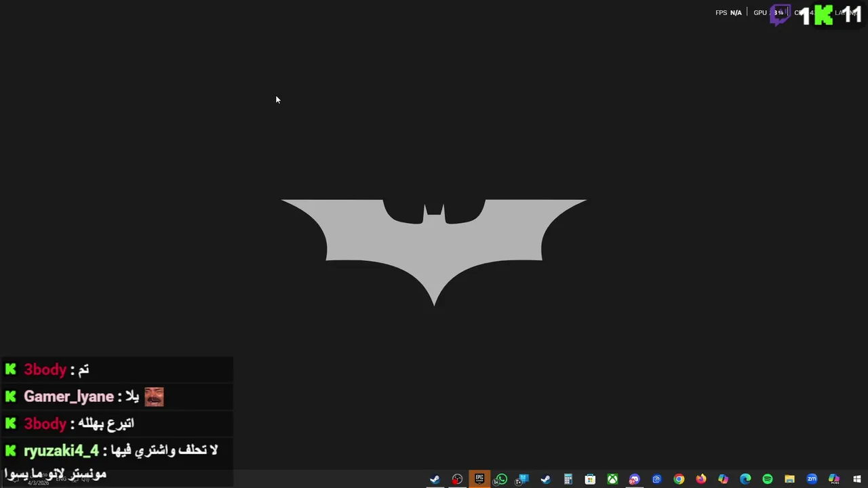Open the Steam icon beside the Calculator
Image resolution: width=868 pixels, height=488 pixels.
click(x=545, y=479)
